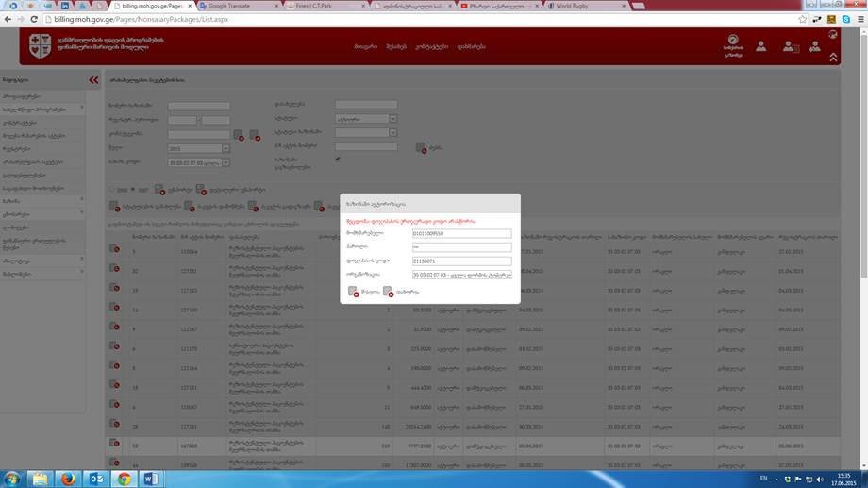
Task: Click the browser reload button
Action: click(x=35, y=19)
